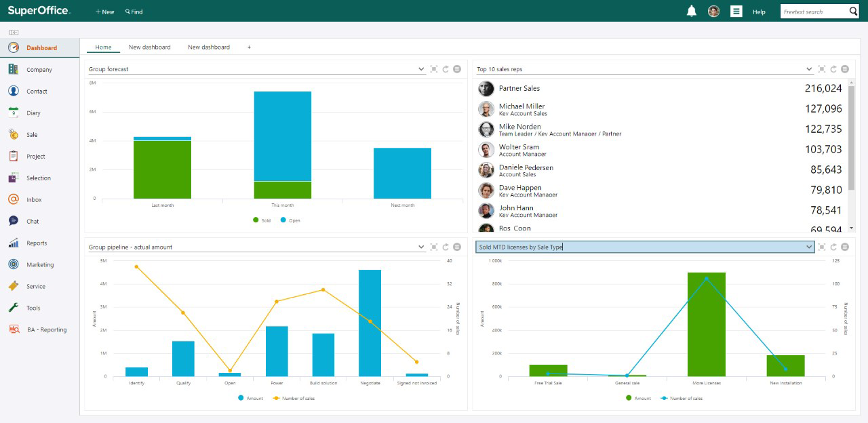Maximize the Sold MTD licenses tile
The image size is (868, 423).
[x=822, y=247]
